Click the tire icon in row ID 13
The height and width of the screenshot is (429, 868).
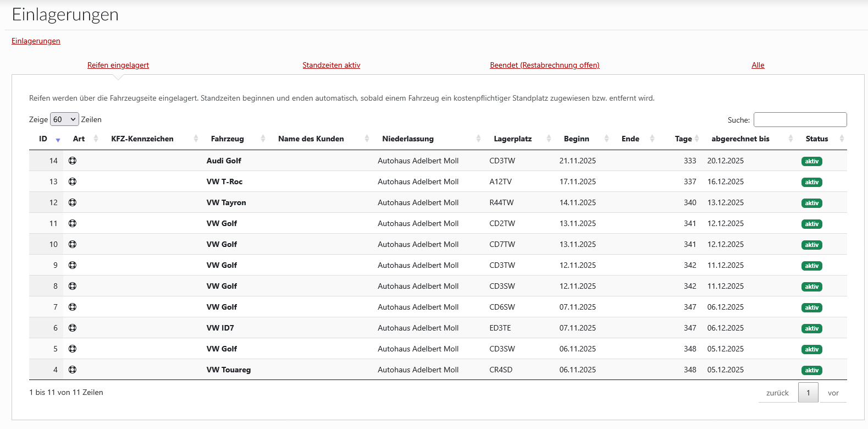pos(73,182)
